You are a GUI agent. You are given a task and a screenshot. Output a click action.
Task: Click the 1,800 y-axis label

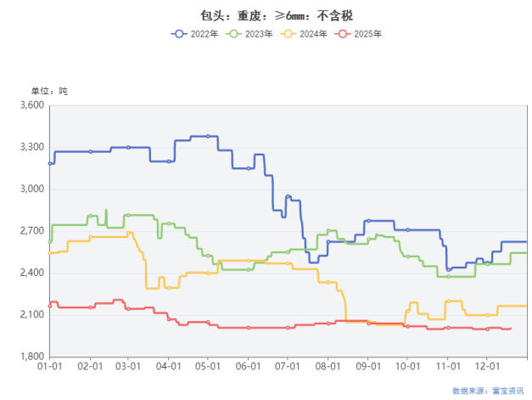(x=31, y=357)
